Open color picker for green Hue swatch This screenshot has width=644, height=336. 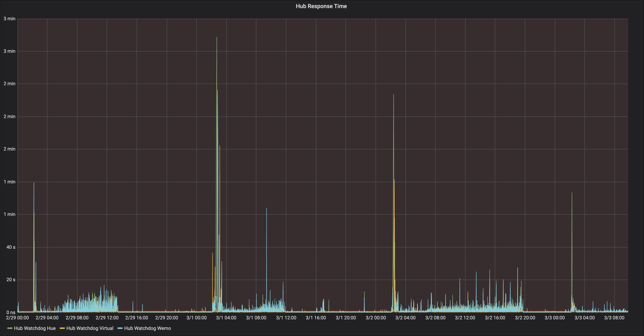(x=10, y=328)
